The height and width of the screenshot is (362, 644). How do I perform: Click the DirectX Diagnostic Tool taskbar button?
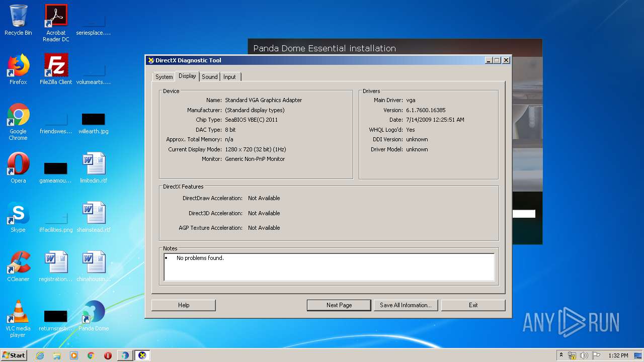pyautogui.click(x=142, y=355)
